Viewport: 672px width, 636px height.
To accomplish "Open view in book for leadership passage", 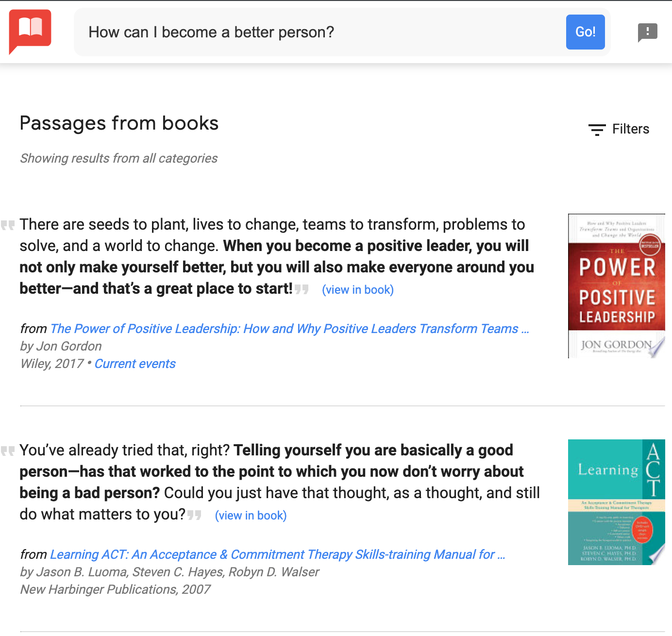I will point(358,290).
